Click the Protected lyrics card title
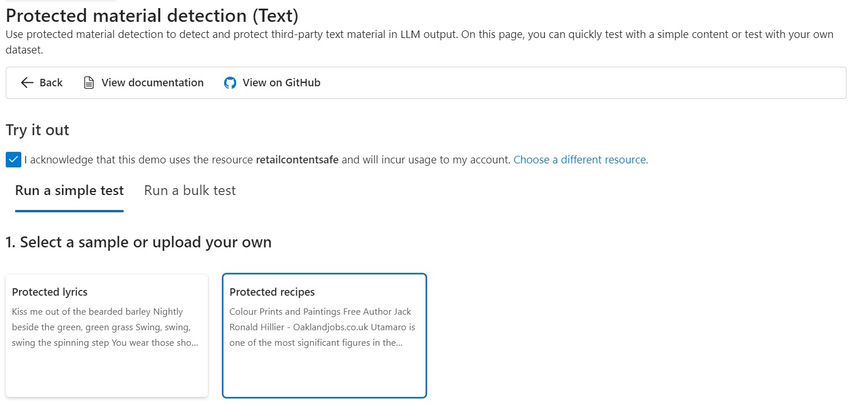The height and width of the screenshot is (405, 850). coord(50,292)
